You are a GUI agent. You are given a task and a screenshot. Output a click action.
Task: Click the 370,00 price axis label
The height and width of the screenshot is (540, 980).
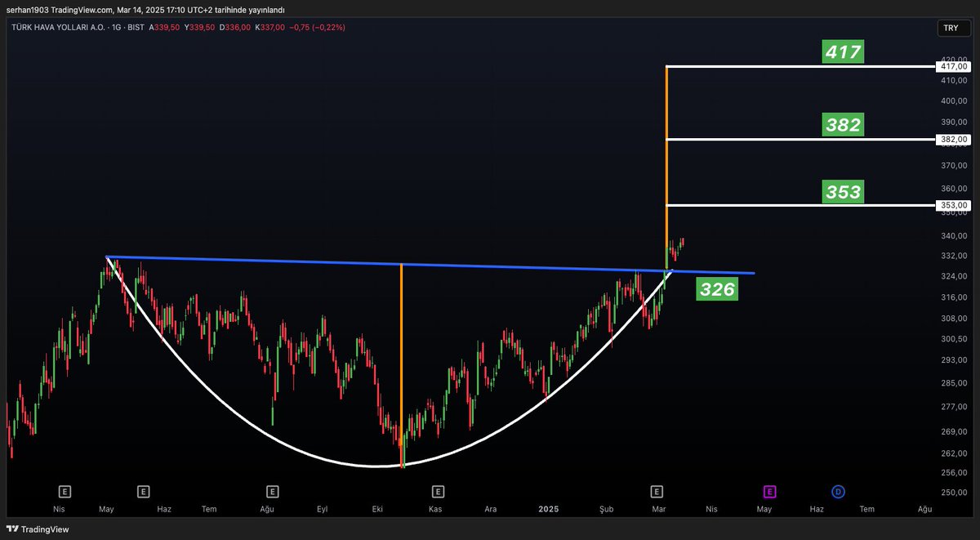click(x=954, y=166)
